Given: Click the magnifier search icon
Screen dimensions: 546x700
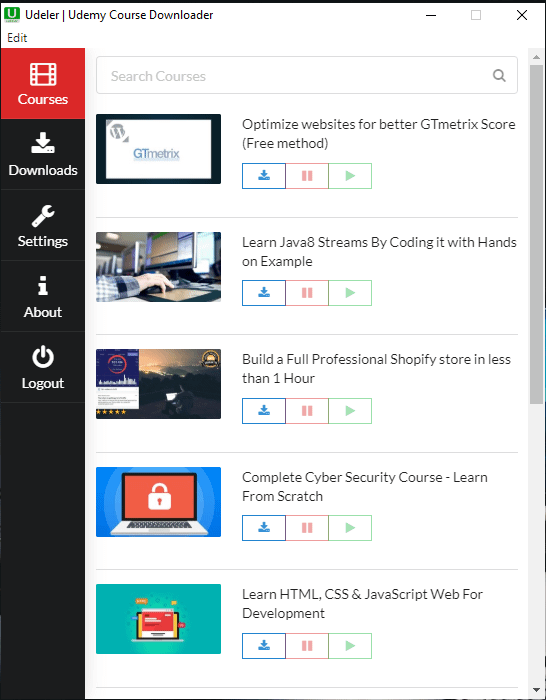Looking at the screenshot, I should tap(499, 75).
